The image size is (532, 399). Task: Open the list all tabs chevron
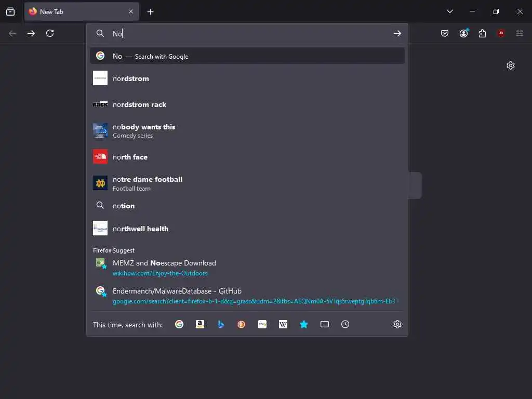click(449, 11)
